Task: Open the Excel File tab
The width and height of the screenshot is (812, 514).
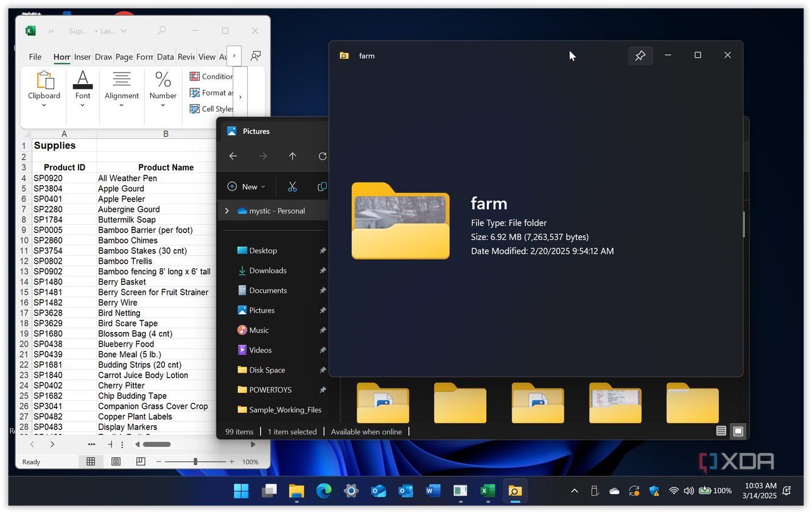Action: point(35,57)
